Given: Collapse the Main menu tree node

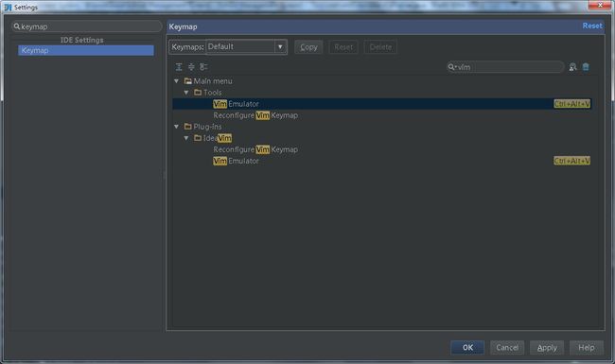Looking at the screenshot, I should (177, 81).
